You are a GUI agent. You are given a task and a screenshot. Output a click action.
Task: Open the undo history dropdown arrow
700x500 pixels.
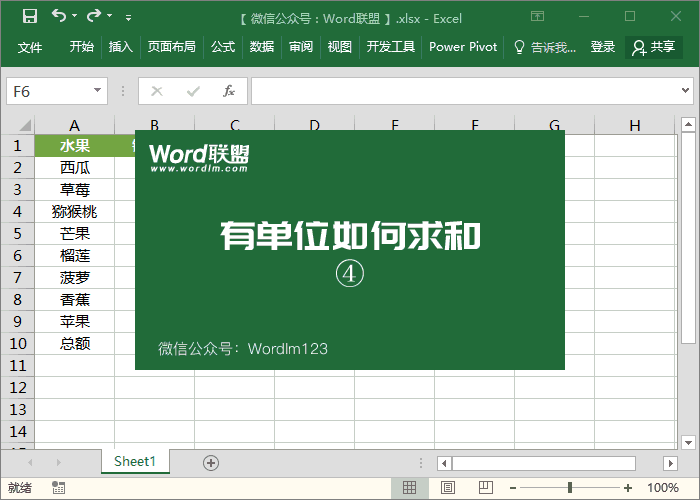coord(75,16)
